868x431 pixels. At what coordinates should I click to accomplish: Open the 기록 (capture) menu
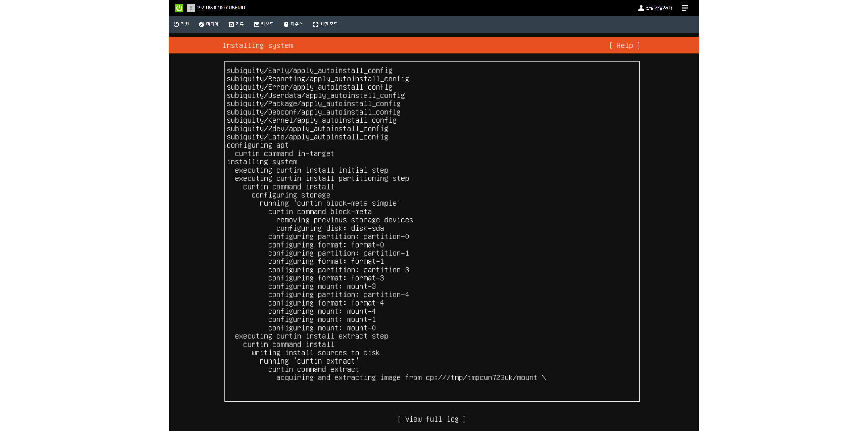coord(239,24)
